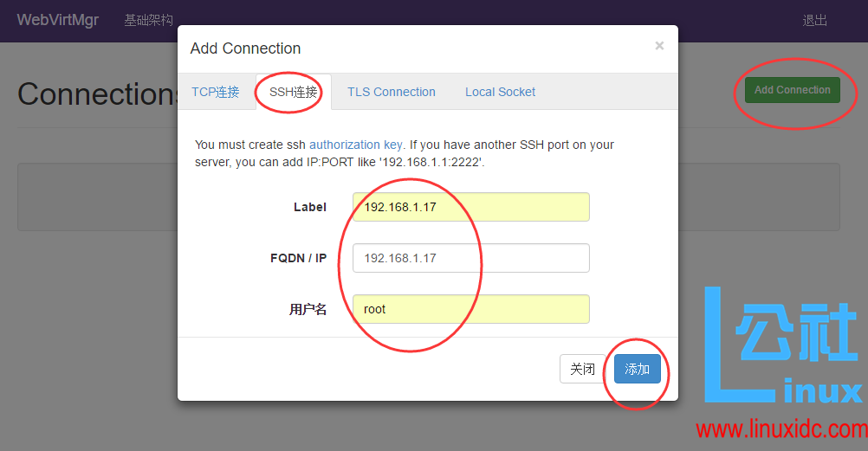Focus the FQDN / IP input field
This screenshot has height=451, width=868.
click(470, 258)
